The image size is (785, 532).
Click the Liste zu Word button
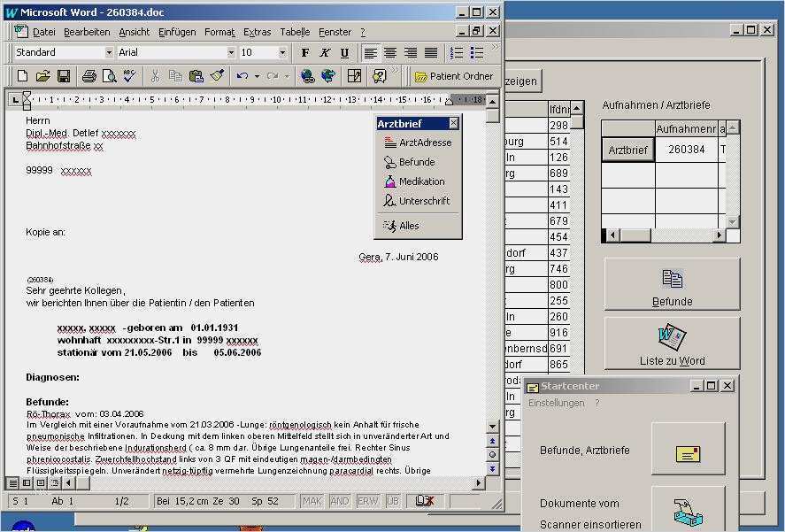click(672, 343)
